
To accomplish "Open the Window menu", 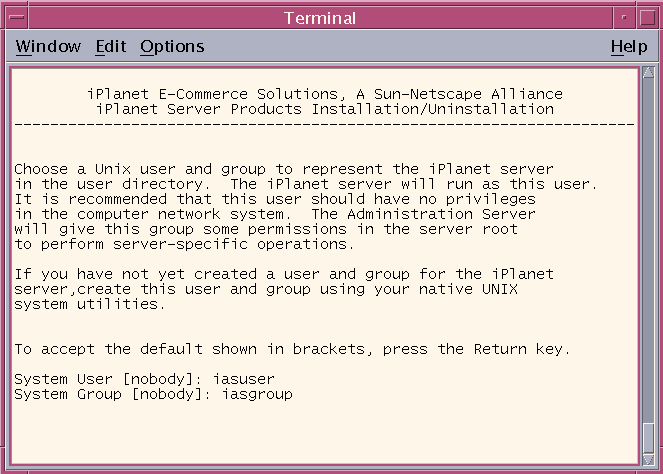I will [48, 46].
